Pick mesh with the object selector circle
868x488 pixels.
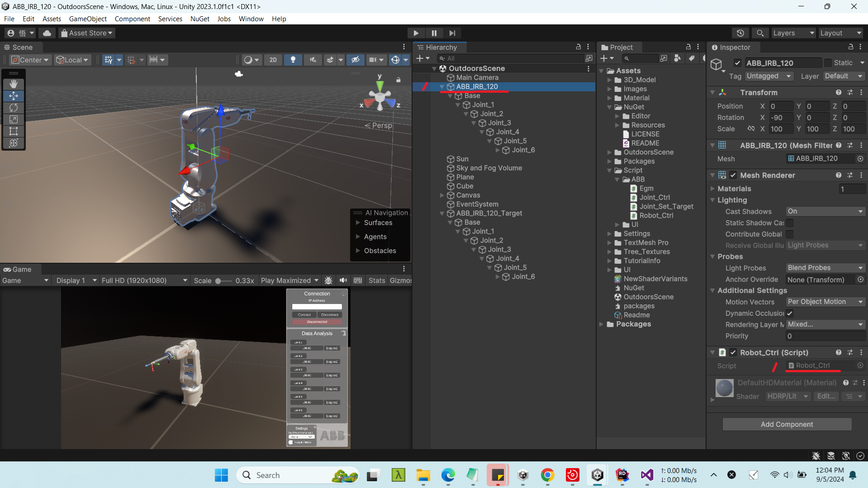point(860,159)
